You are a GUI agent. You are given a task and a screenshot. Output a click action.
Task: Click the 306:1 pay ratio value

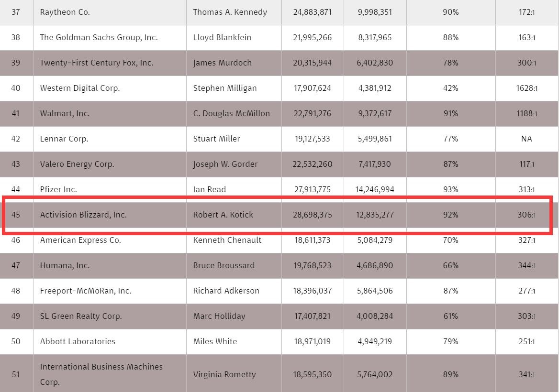(x=526, y=215)
